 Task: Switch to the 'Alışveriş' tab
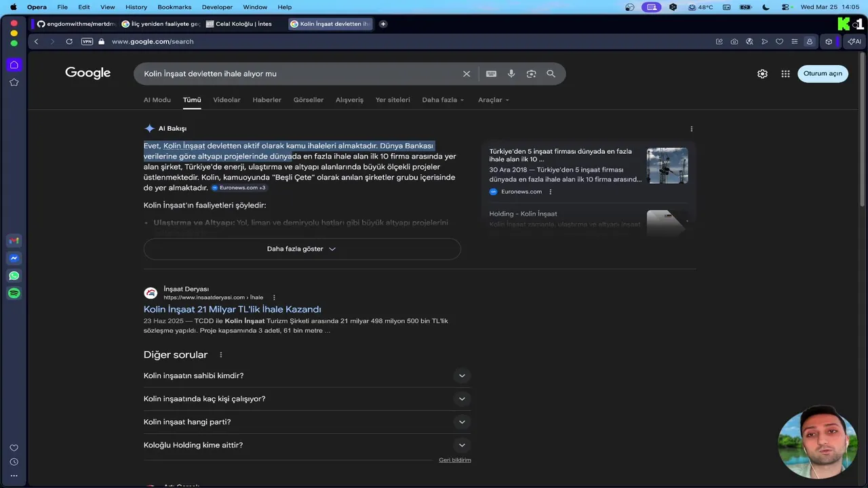pos(349,100)
